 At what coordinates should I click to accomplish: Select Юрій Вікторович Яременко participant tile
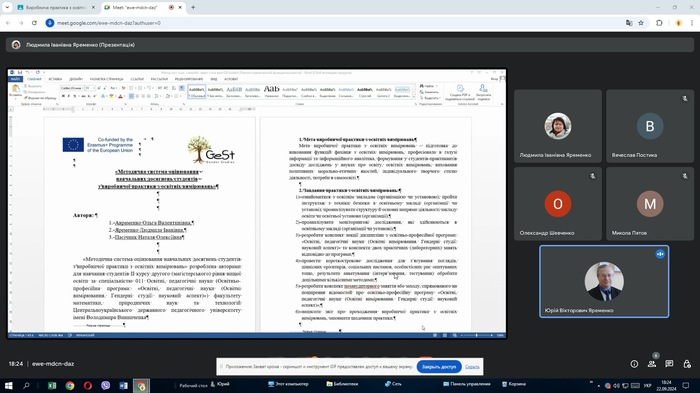tap(604, 281)
